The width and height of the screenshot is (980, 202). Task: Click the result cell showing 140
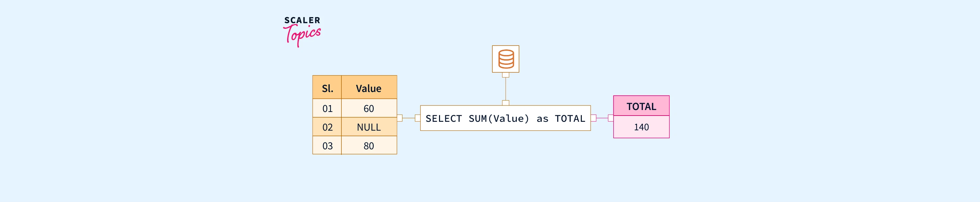pyautogui.click(x=641, y=127)
